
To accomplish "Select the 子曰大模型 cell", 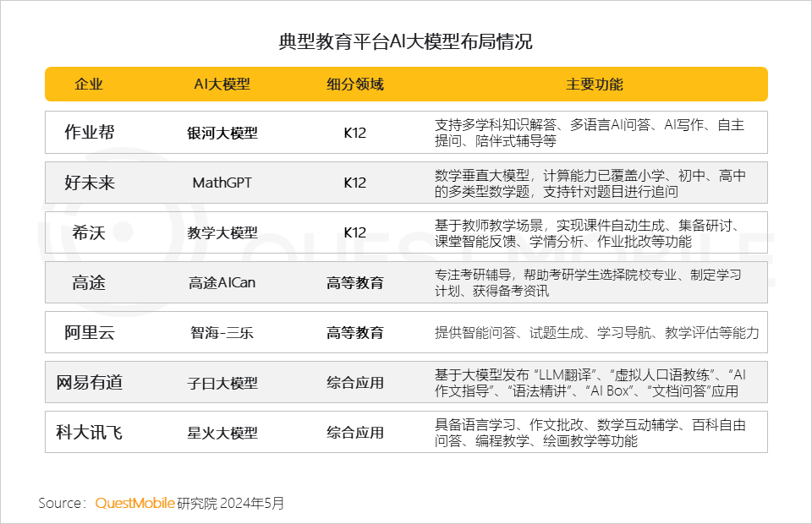I will click(222, 382).
